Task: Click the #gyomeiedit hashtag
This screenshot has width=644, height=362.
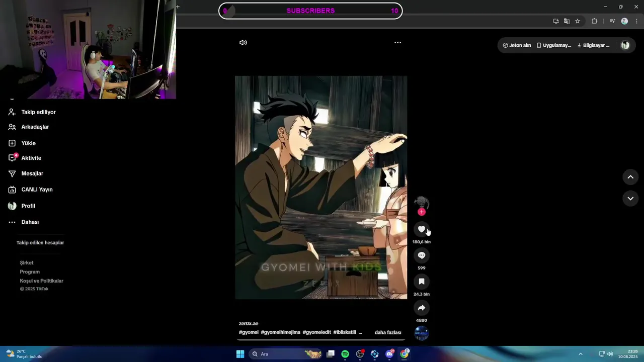Action: coord(317,332)
